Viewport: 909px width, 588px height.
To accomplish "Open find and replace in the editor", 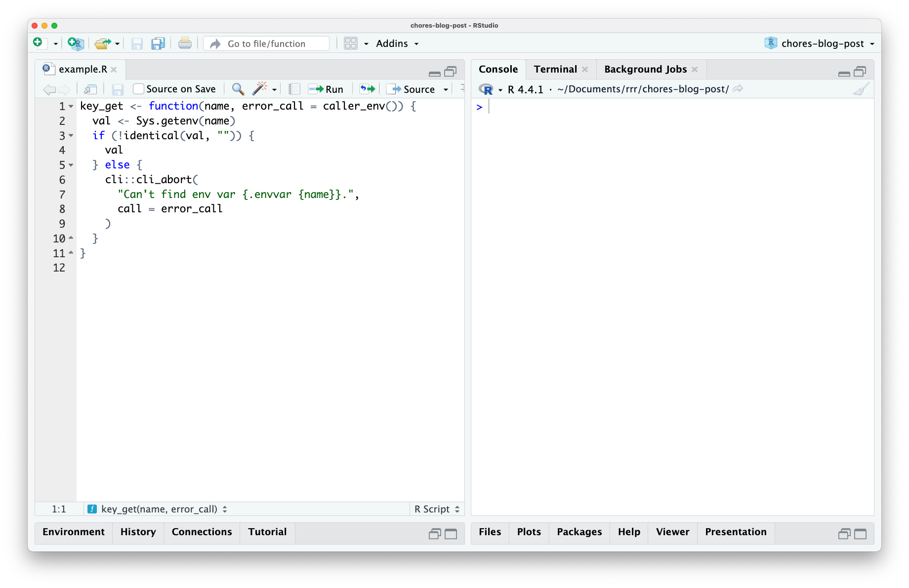I will [238, 89].
